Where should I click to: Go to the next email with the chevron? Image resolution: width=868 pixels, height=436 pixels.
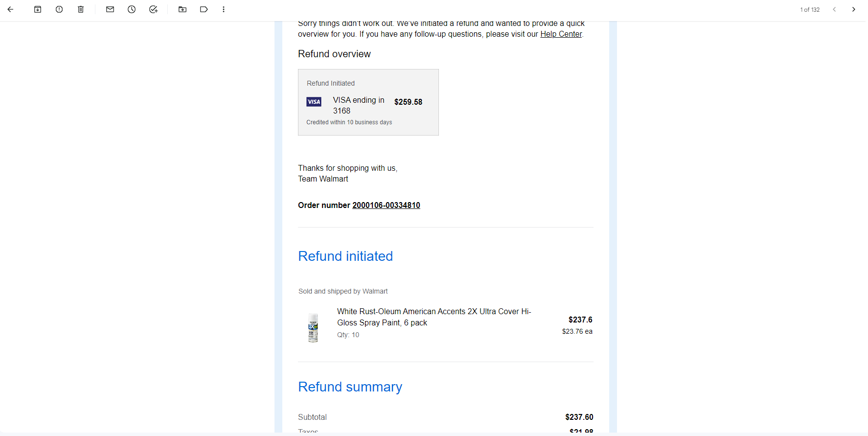[854, 9]
